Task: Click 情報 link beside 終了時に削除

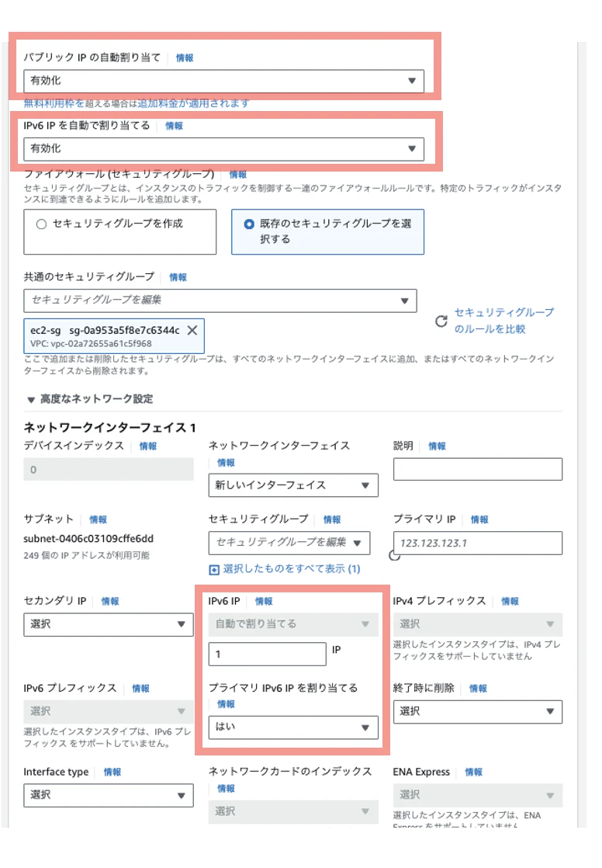Action: [479, 689]
